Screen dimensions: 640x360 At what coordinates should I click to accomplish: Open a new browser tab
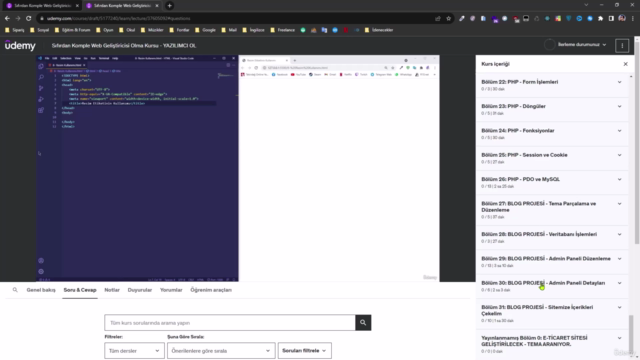[169, 6]
